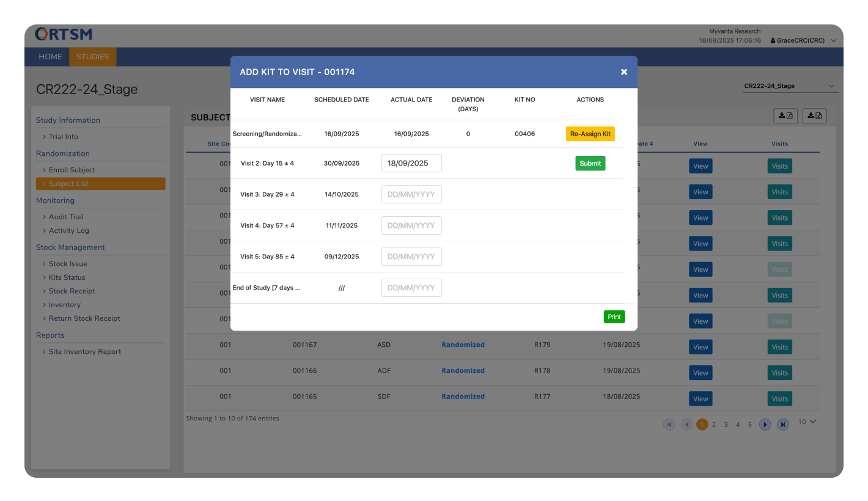The height and width of the screenshot is (501, 868).
Task: Open the CR222-24_Stage study dropdown
Action: coord(789,86)
